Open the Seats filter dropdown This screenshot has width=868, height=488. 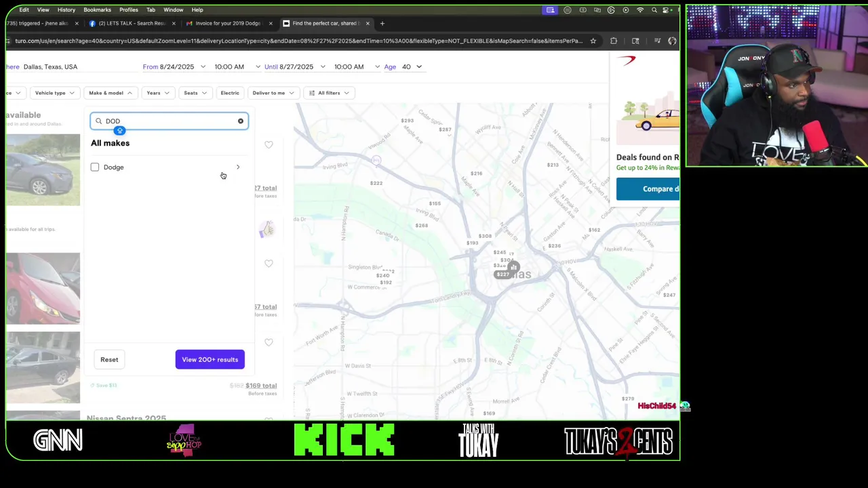[195, 93]
